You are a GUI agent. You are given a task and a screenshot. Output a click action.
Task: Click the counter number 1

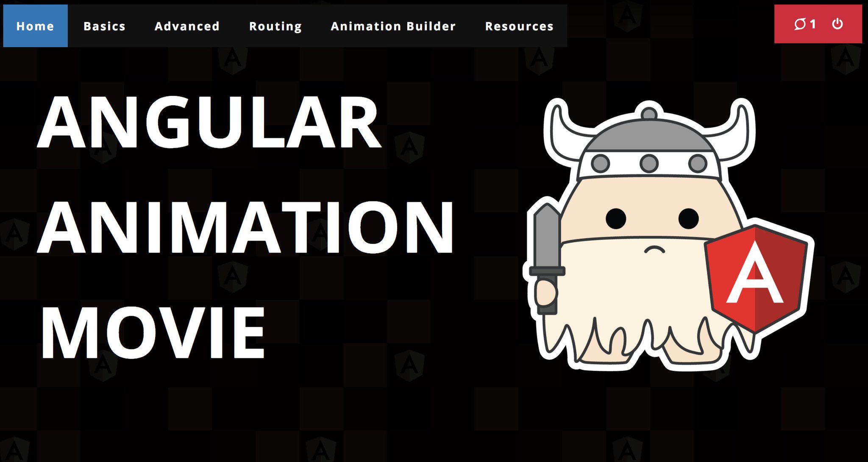point(812,24)
